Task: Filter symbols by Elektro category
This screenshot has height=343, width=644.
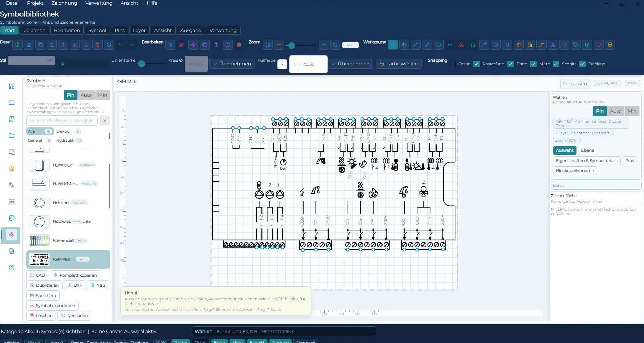Action: click(x=68, y=131)
